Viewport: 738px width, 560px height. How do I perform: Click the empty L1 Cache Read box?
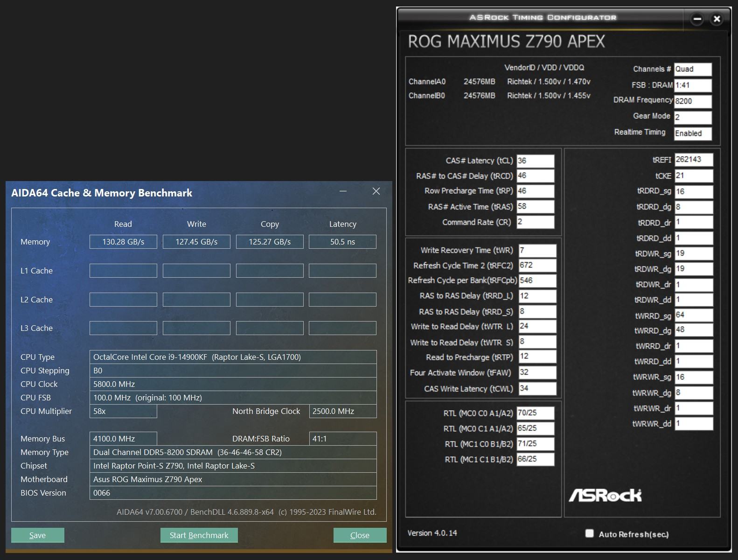tap(123, 271)
